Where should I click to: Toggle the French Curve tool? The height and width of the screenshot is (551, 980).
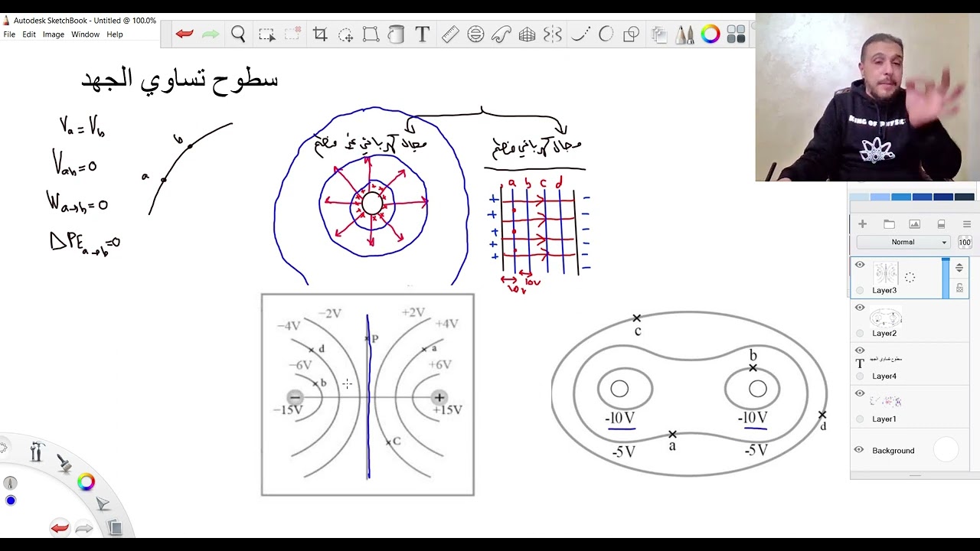pos(501,34)
